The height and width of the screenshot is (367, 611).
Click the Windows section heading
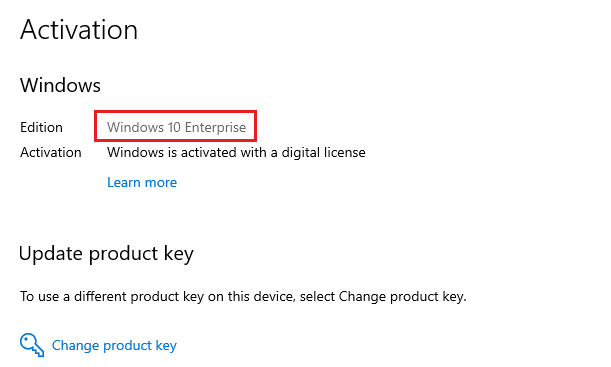pyautogui.click(x=60, y=85)
